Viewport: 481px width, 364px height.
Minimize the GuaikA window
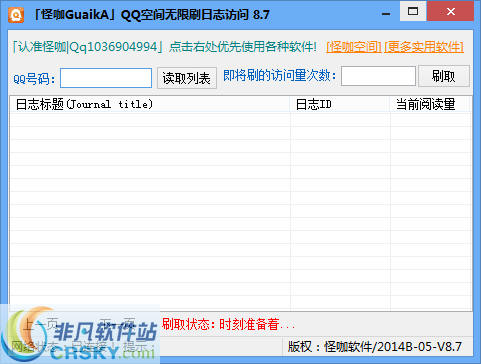coord(386,14)
